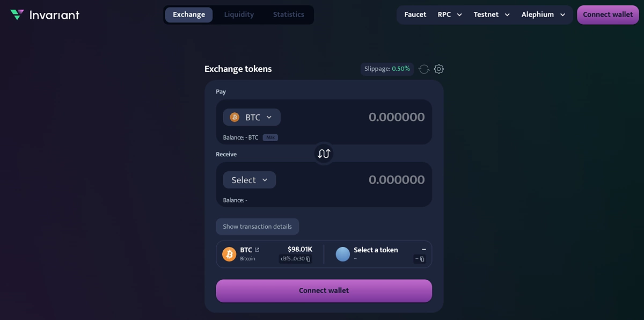Copy the BTC contract address d3f5...0c30
644x320 pixels.
point(310,259)
